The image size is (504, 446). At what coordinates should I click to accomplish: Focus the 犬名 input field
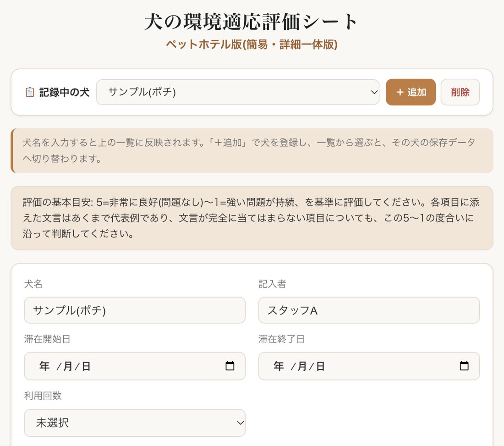[x=135, y=310]
